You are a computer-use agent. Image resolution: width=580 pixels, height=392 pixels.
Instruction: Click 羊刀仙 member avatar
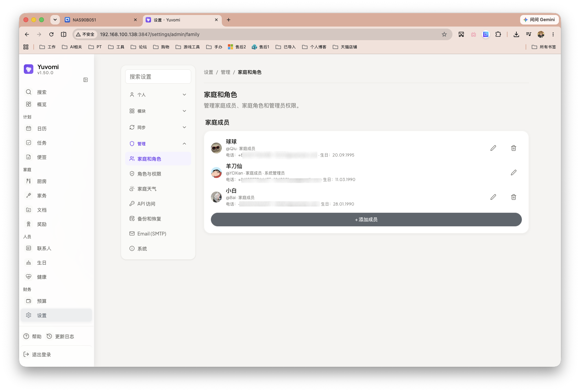[216, 173]
